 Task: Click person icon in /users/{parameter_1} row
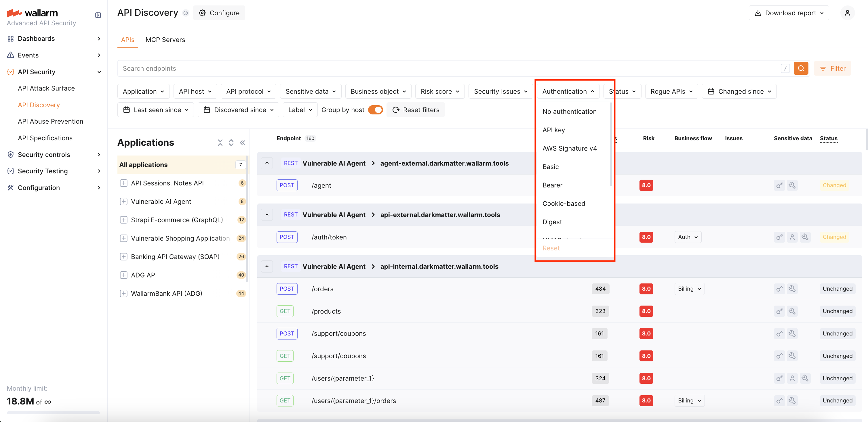click(x=792, y=378)
